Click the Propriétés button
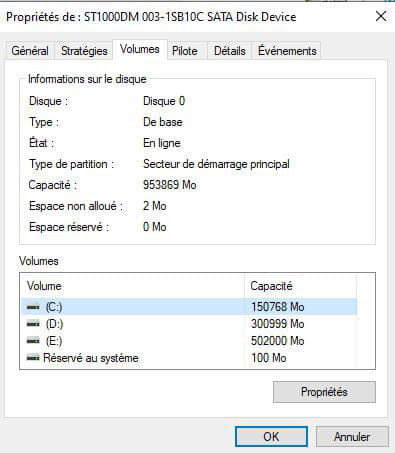This screenshot has height=453, width=395. pyautogui.click(x=324, y=392)
